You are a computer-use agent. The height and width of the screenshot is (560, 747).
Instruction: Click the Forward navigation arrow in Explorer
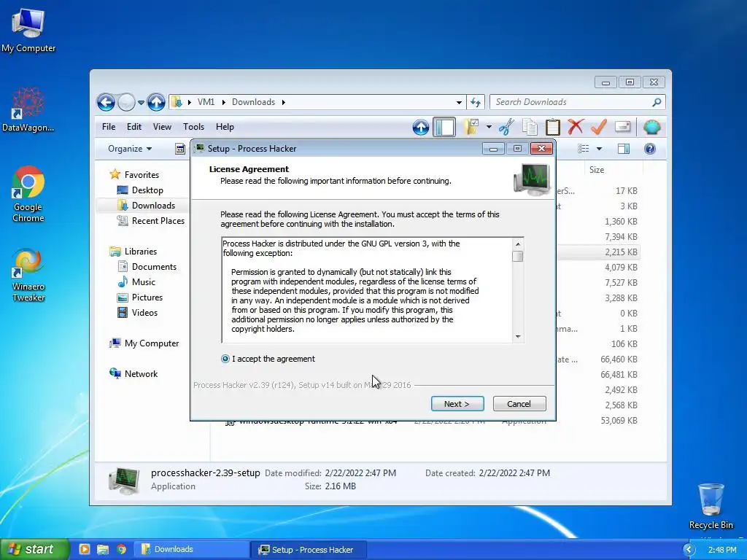126,102
